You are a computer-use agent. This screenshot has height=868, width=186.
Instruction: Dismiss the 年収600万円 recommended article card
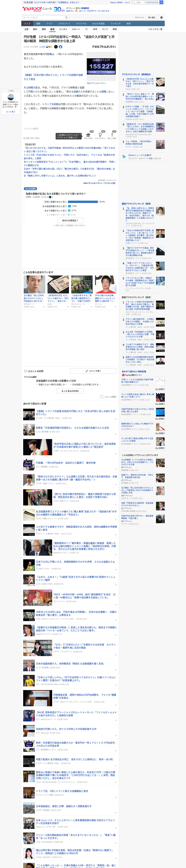click(x=68, y=307)
